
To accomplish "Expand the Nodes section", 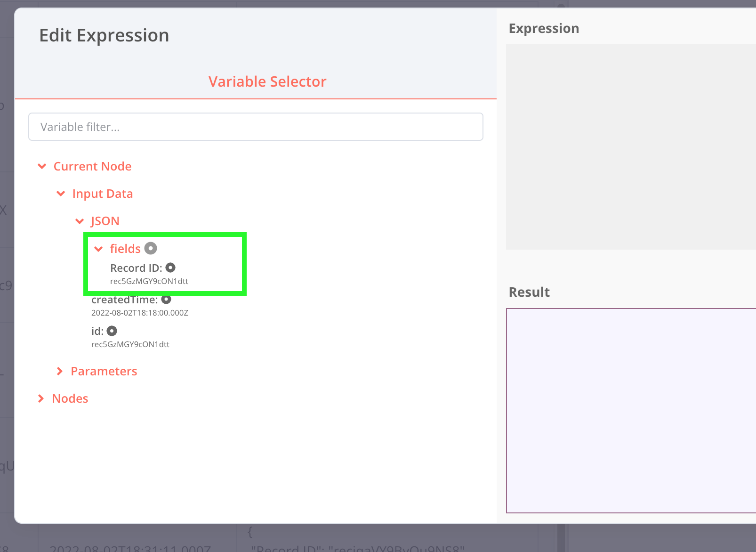I will coord(41,398).
